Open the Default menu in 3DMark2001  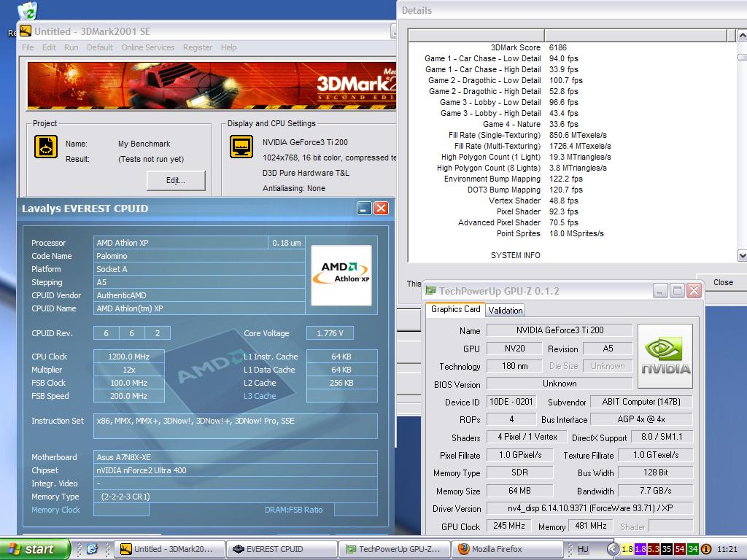pos(99,47)
